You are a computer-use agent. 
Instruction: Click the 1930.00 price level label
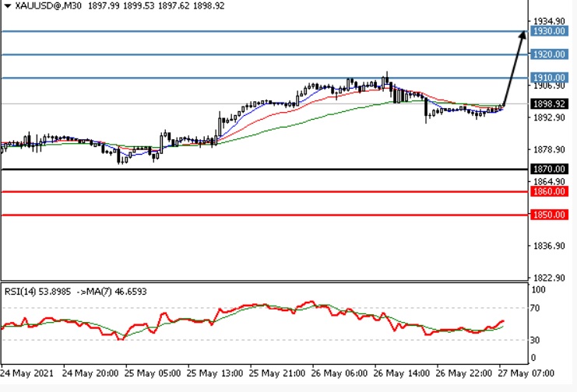549,31
